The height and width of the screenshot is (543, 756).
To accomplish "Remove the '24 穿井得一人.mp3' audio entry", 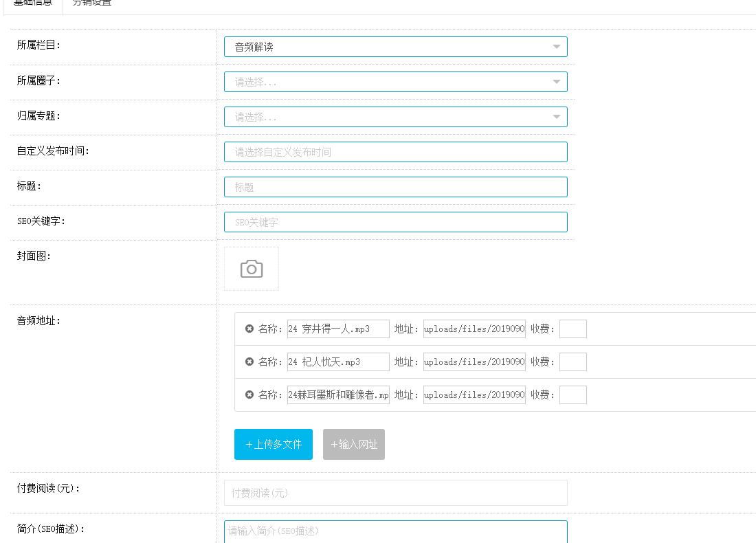I will (249, 329).
